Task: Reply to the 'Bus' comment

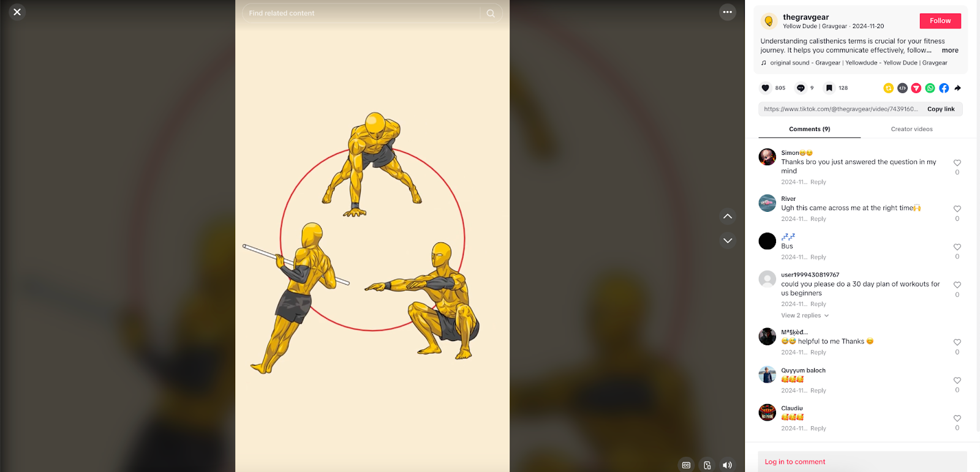Action: coord(818,257)
